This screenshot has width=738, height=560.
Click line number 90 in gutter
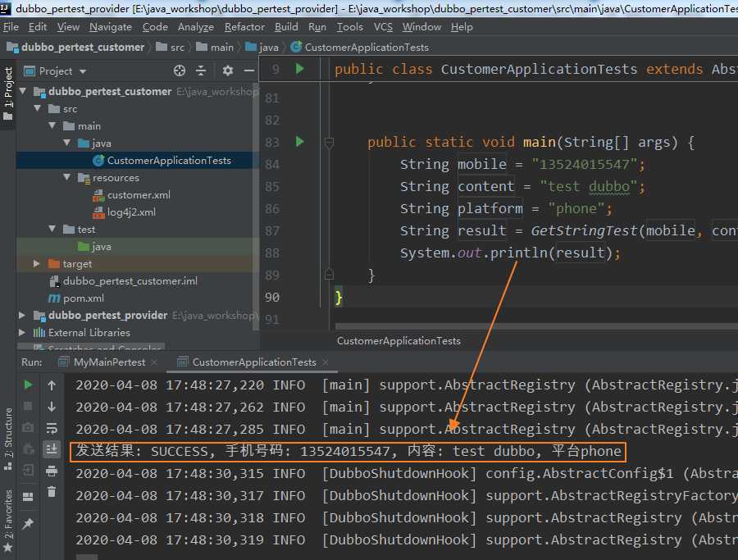click(x=272, y=297)
